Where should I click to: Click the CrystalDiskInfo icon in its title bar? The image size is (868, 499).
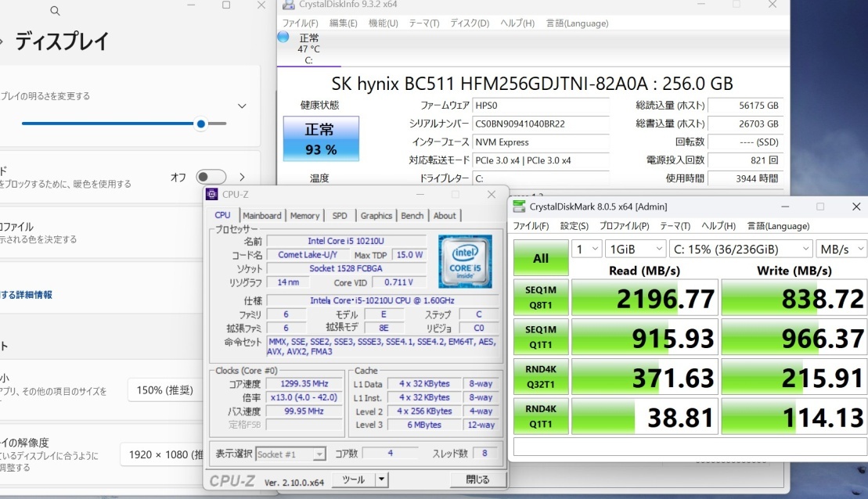(290, 5)
